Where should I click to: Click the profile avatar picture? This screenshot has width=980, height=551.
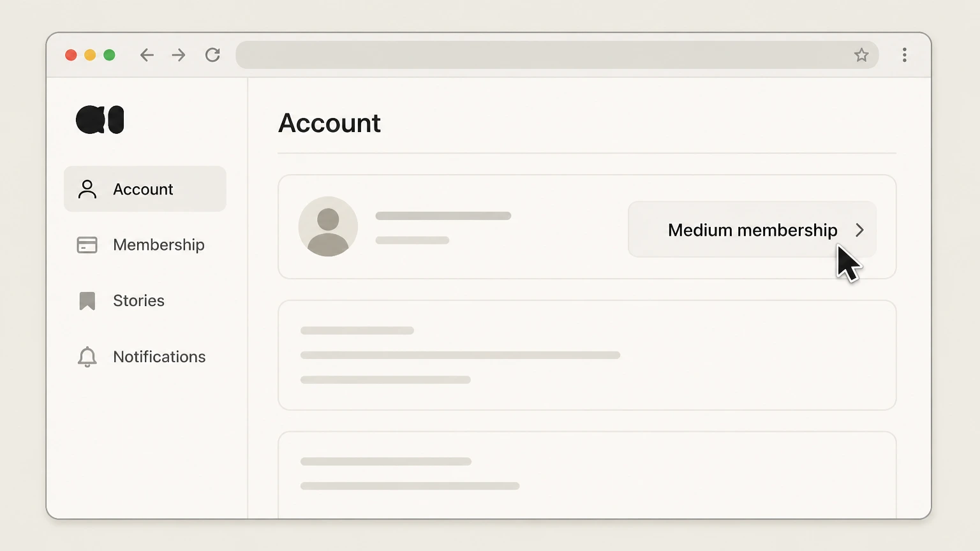click(x=328, y=226)
